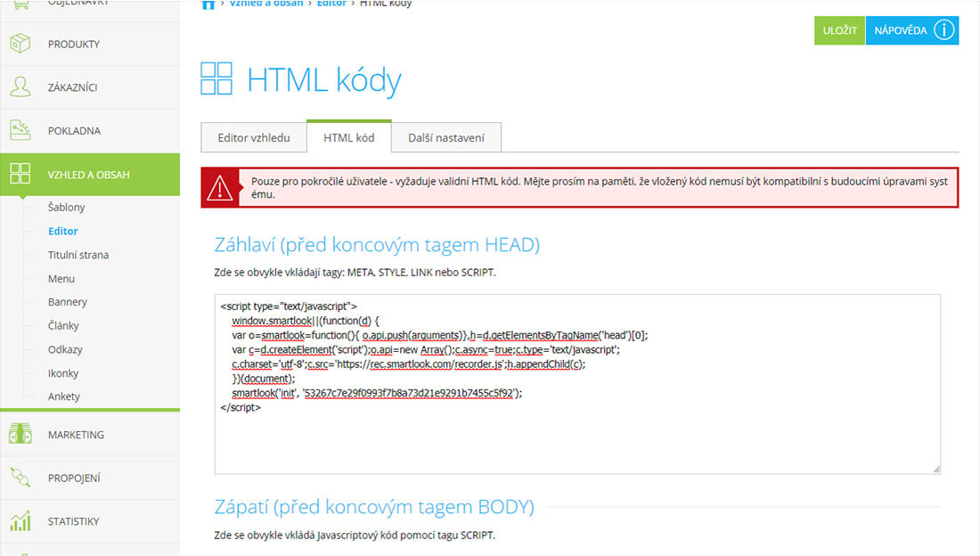980x556 pixels.
Task: Save changes with the Uložit button
Action: pos(839,30)
